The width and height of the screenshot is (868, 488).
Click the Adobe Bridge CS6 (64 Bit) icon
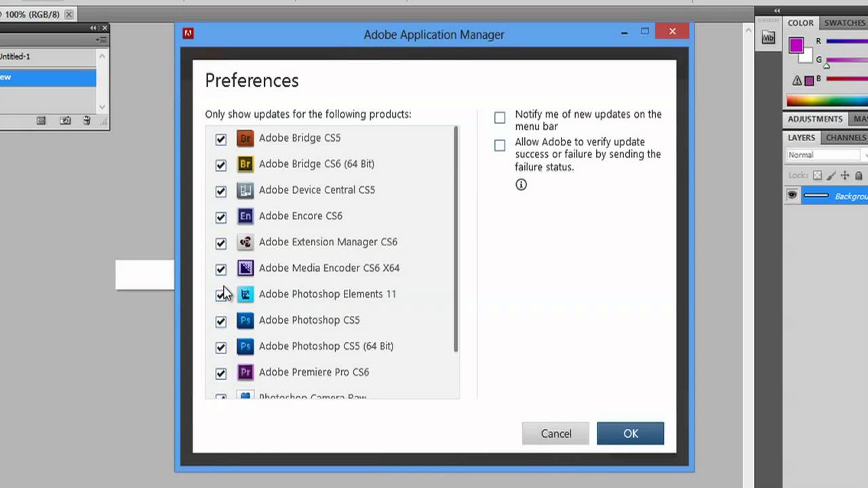pos(245,164)
